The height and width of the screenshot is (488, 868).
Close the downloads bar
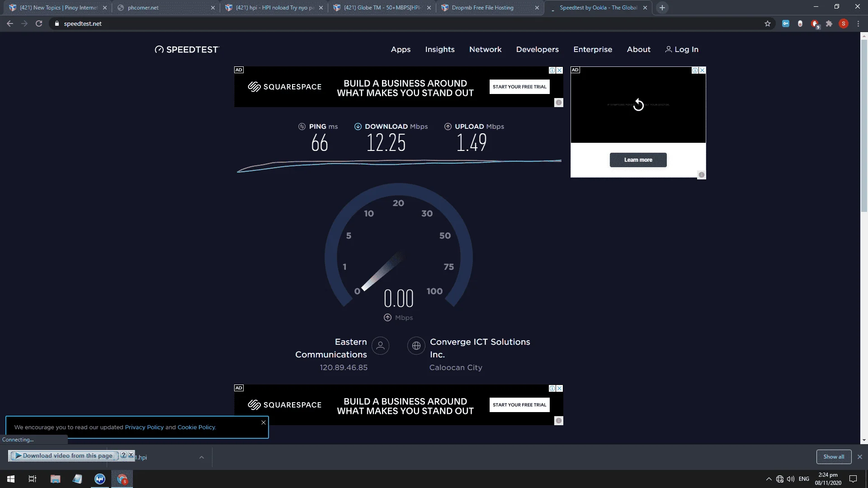click(860, 457)
